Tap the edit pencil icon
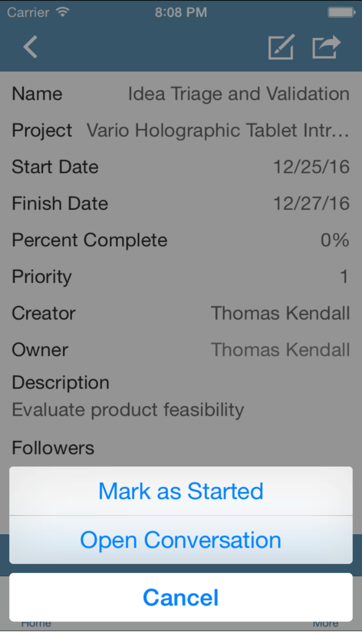The image size is (362, 644). click(x=281, y=47)
